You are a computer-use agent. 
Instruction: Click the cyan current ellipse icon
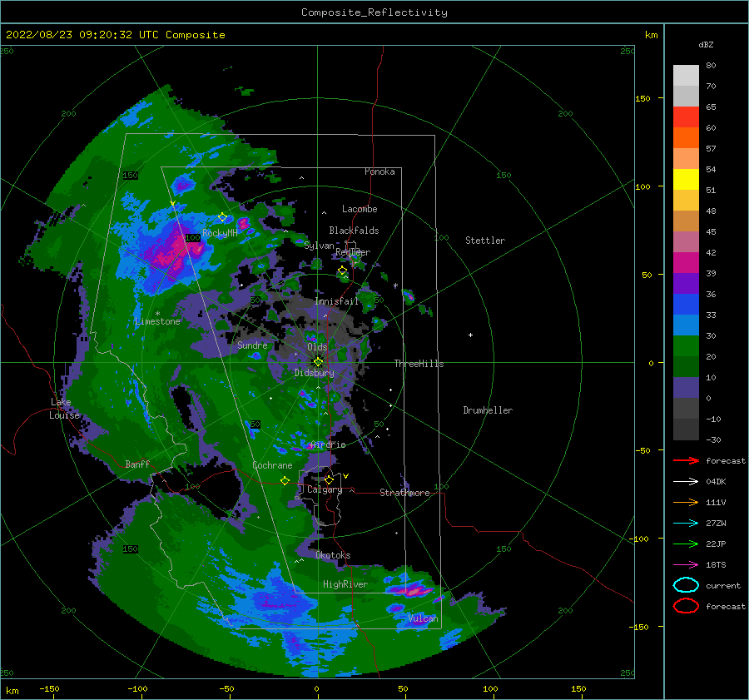tap(686, 585)
